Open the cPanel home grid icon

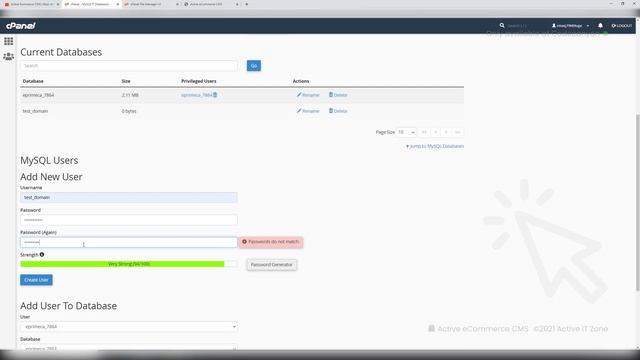pyautogui.click(x=8, y=41)
